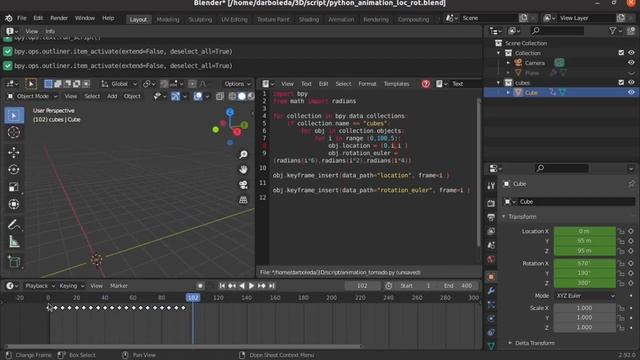Select the Select Box tool in viewport toolbar
This screenshot has height=360, width=640.
pos(14,116)
